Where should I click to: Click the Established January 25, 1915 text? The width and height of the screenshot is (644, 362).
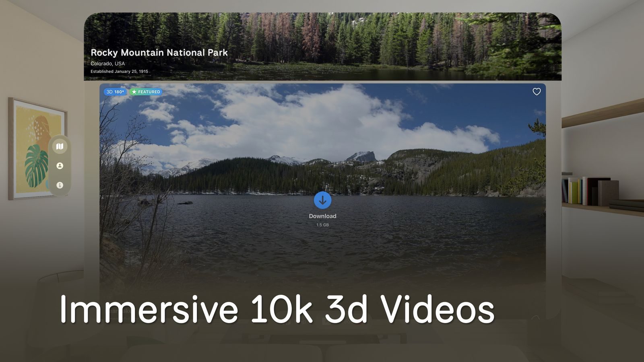119,71
